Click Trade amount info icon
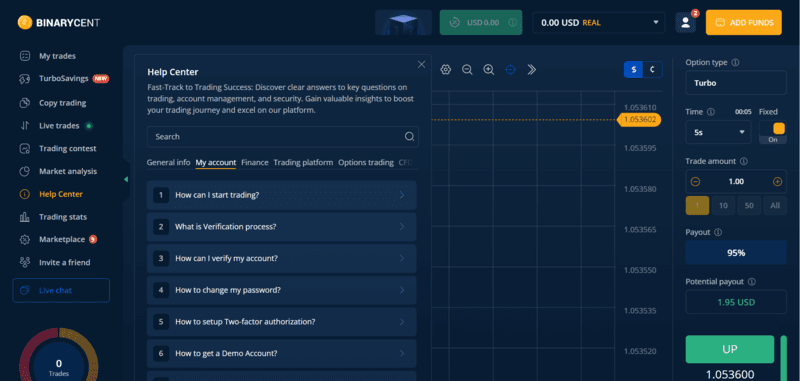 click(743, 161)
